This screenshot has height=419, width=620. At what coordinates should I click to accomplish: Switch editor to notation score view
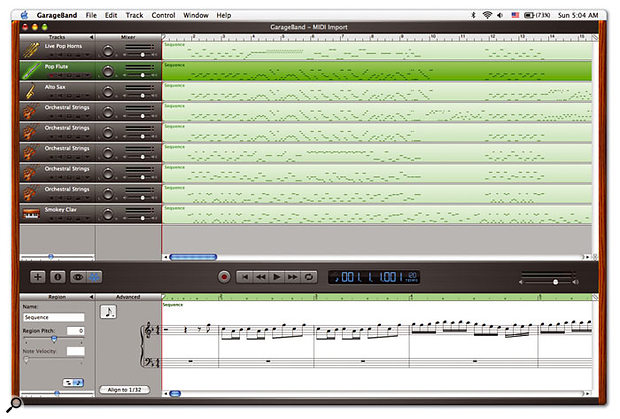click(78, 382)
